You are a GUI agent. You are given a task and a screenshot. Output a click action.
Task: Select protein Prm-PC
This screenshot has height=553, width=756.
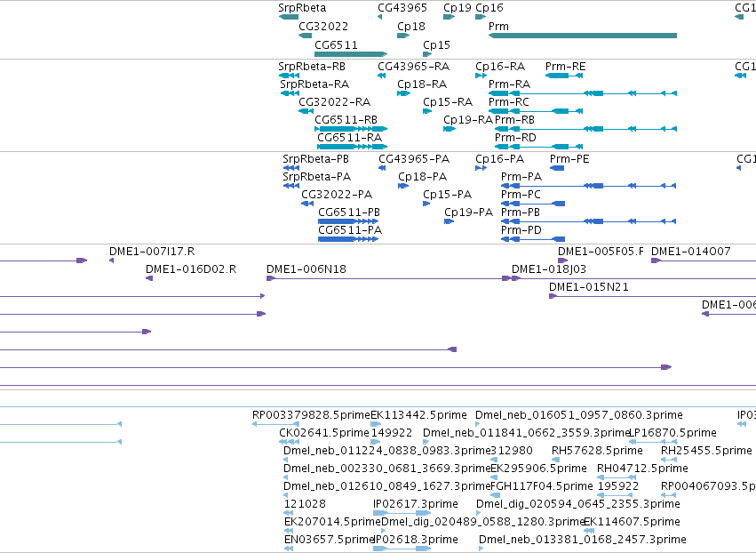[x=521, y=195]
